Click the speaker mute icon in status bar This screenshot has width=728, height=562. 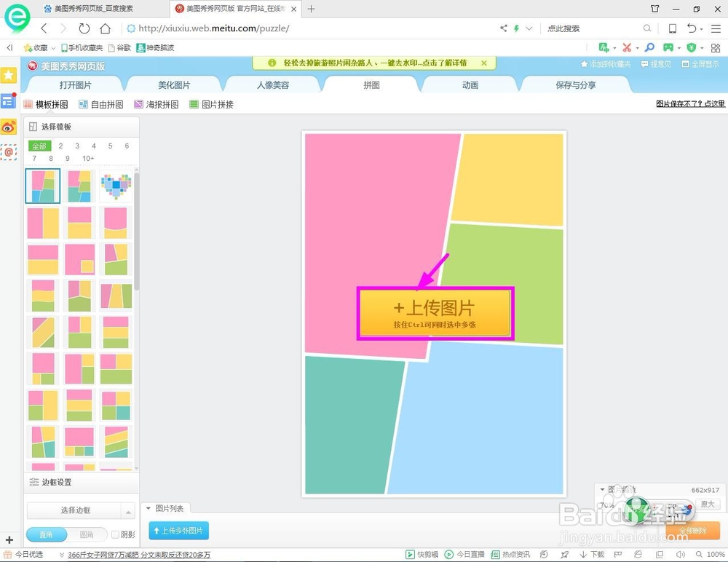pyautogui.click(x=681, y=554)
